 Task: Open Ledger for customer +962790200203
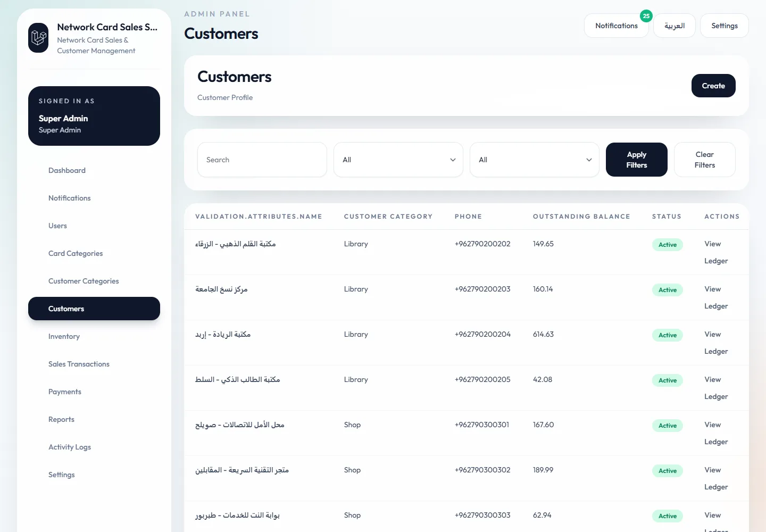pyautogui.click(x=716, y=306)
